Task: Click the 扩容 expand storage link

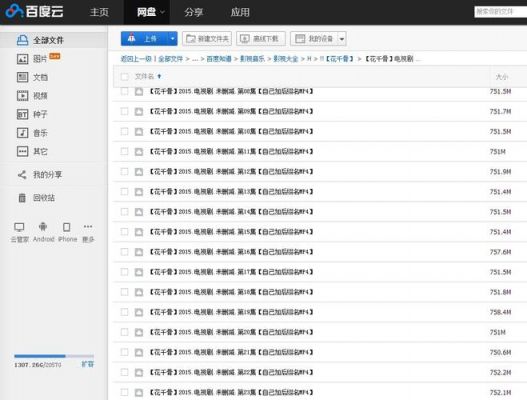Action: point(88,364)
